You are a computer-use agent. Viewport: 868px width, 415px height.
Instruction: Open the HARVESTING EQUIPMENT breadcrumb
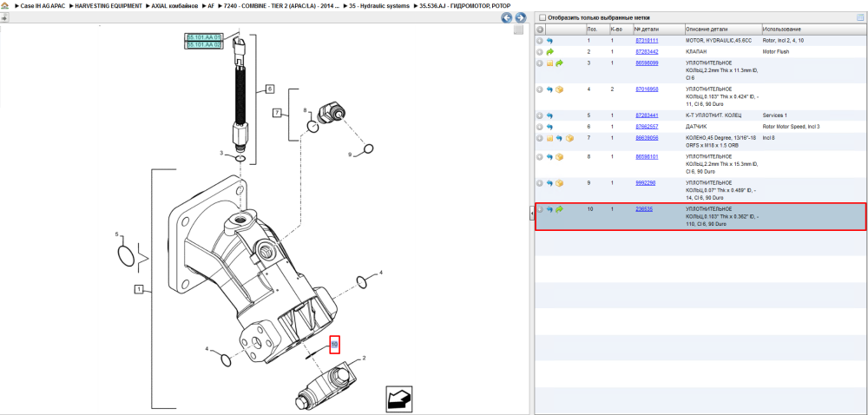[108, 5]
